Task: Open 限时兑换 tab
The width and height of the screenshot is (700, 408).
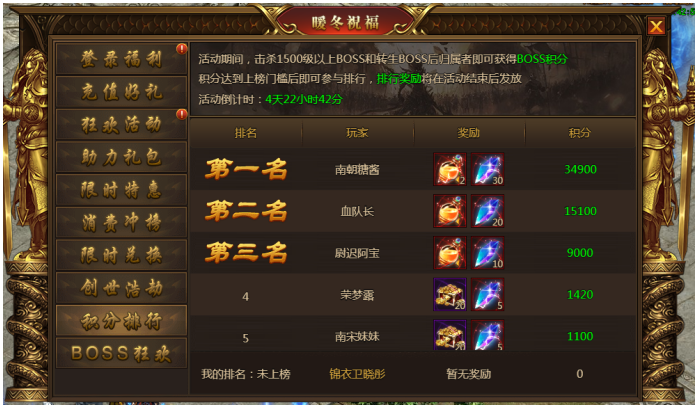Action: 121,255
